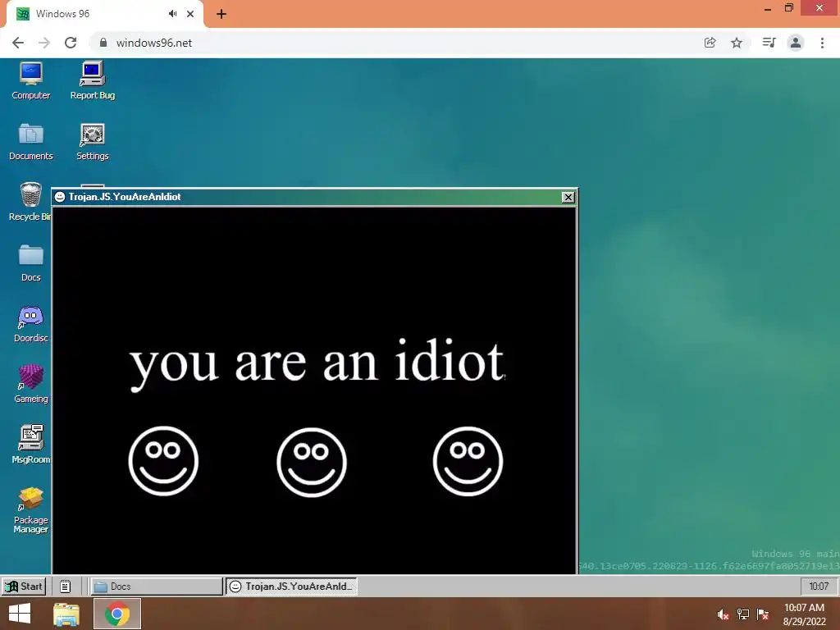The height and width of the screenshot is (630, 840).
Task: Open the Recycle Bin icon
Action: 30,202
